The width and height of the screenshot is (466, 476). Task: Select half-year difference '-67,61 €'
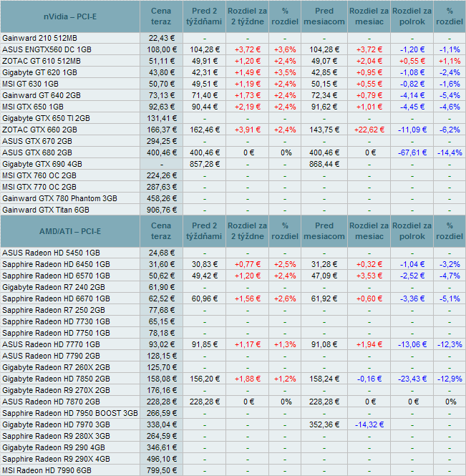click(x=412, y=152)
